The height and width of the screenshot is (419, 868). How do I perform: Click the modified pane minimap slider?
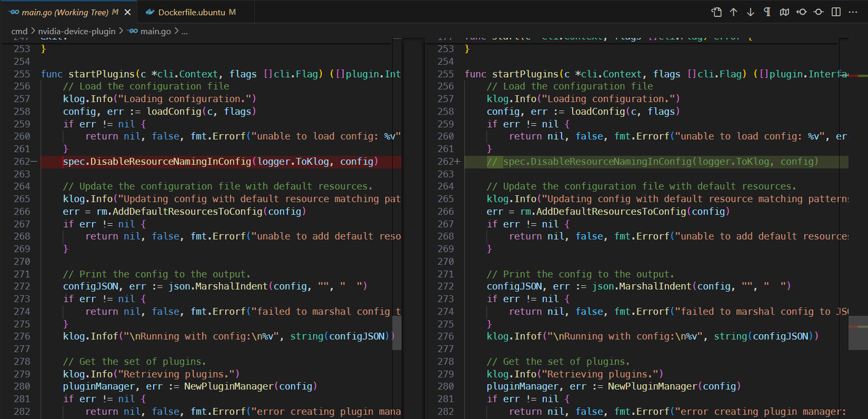[858, 333]
